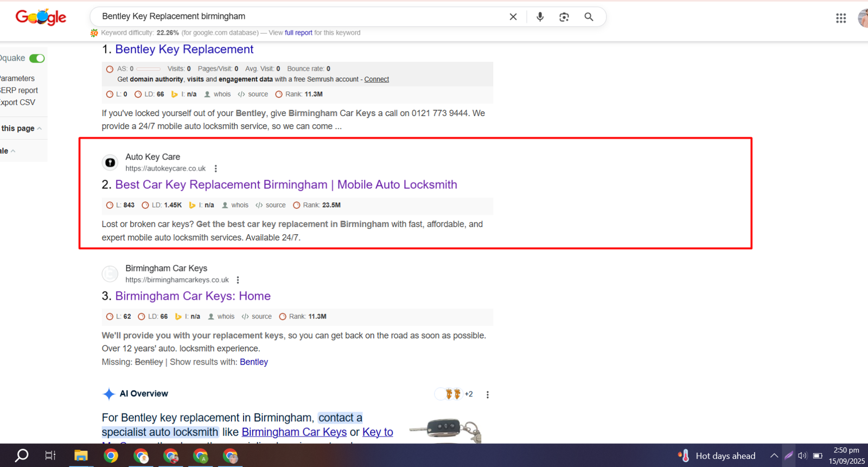Select Export CSV in the sidebar
Image resolution: width=868 pixels, height=467 pixels.
(x=18, y=103)
